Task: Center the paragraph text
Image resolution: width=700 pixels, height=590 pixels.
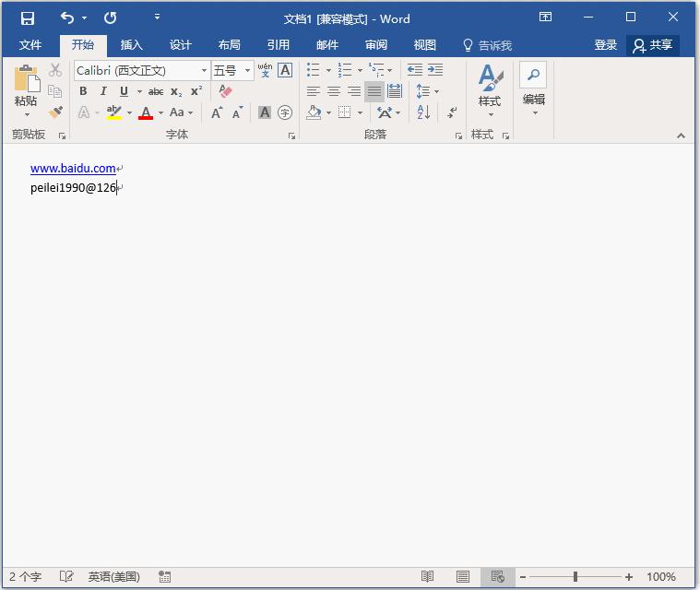Action: coord(334,91)
